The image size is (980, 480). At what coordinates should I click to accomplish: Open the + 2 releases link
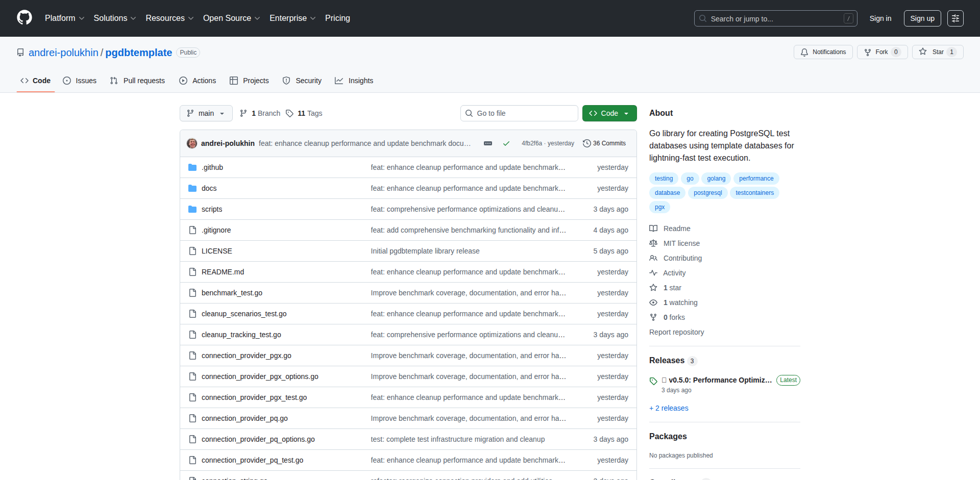[669, 408]
